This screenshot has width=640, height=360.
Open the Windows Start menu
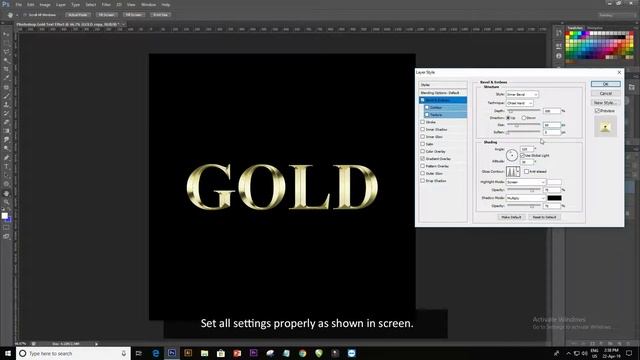point(8,353)
